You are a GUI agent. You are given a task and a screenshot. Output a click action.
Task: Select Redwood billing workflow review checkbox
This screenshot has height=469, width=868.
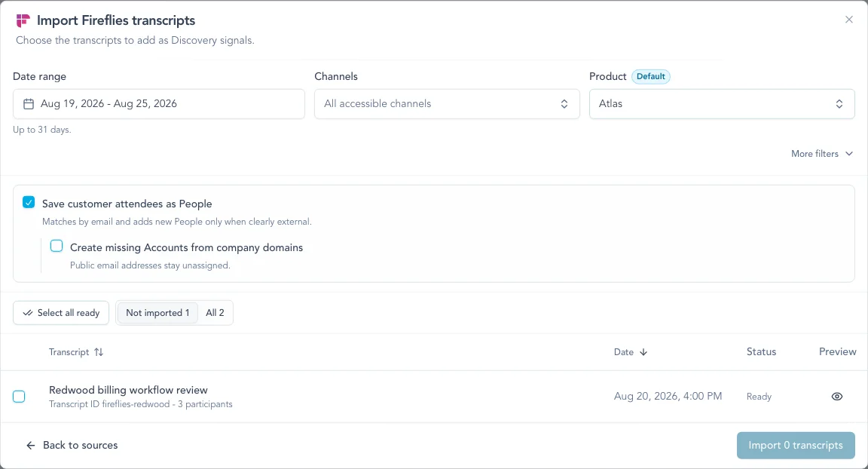(19, 397)
